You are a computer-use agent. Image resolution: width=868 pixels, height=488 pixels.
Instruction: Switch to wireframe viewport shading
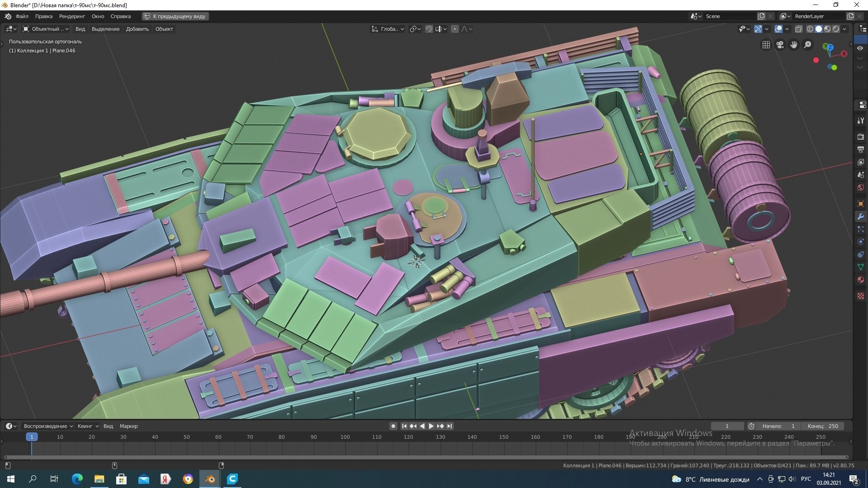pos(810,29)
